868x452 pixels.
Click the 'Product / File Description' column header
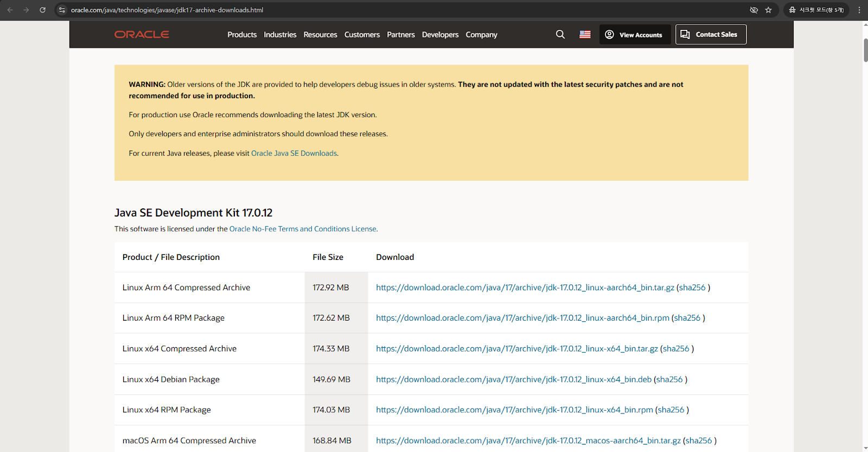coord(171,257)
